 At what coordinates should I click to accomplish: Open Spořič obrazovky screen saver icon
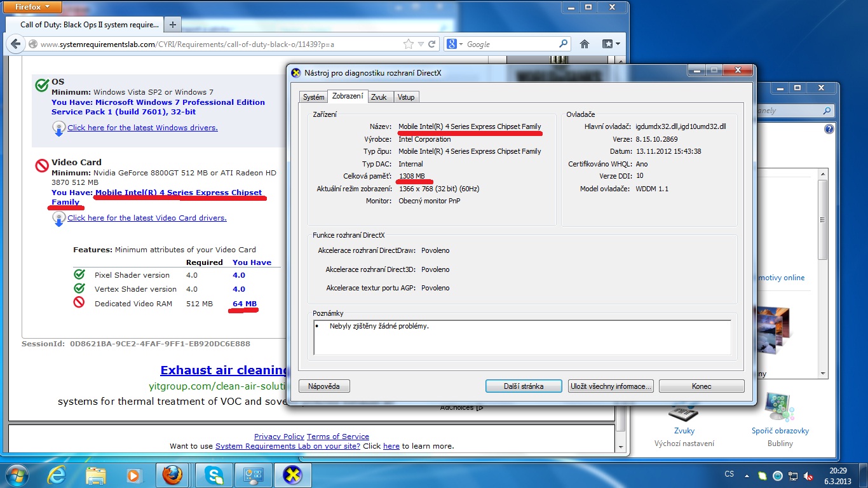tap(780, 408)
